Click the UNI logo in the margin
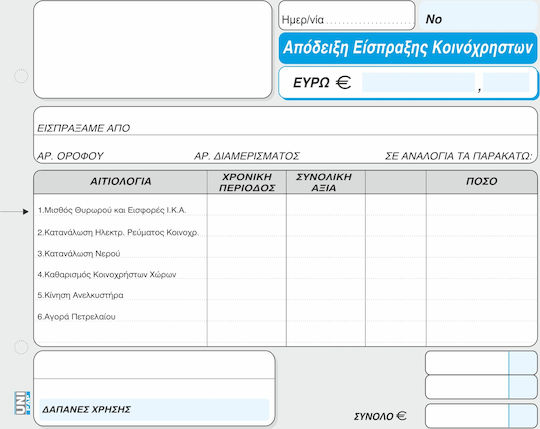 pyautogui.click(x=22, y=403)
